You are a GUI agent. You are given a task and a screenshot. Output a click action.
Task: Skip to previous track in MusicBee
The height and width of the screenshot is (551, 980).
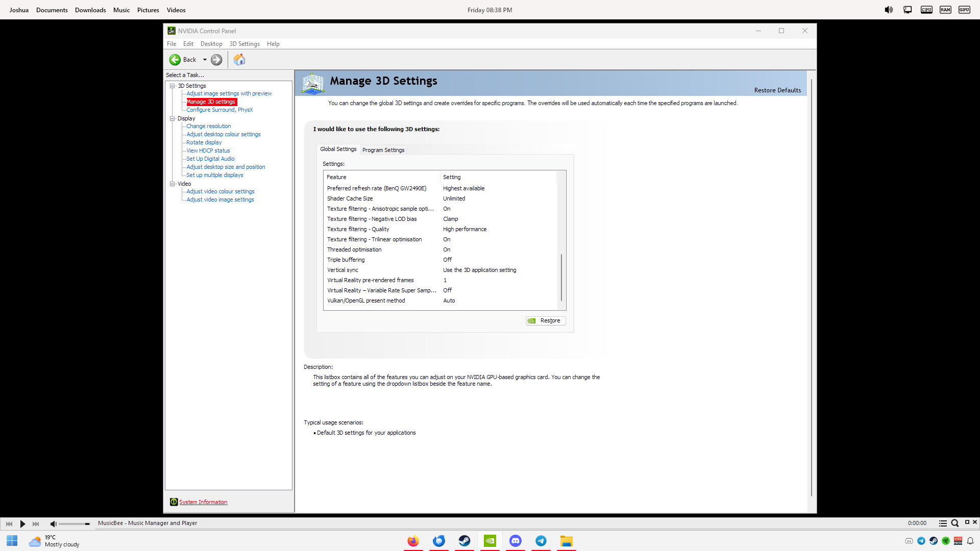[x=9, y=523]
